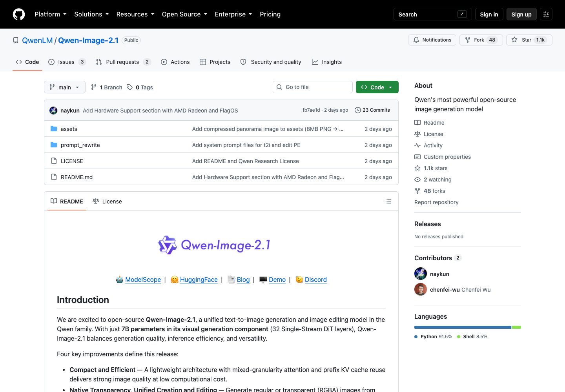
Task: Click the branch icon next to 1 Branch
Action: point(94,87)
